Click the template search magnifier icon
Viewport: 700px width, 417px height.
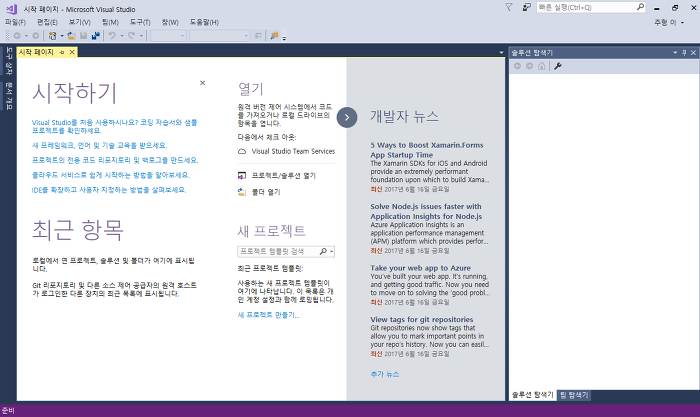pyautogui.click(x=323, y=251)
